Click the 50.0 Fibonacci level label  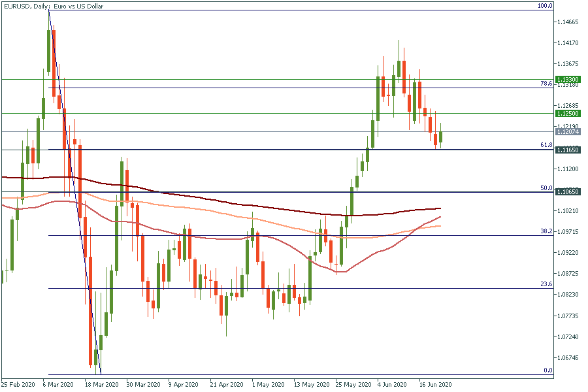pos(546,188)
